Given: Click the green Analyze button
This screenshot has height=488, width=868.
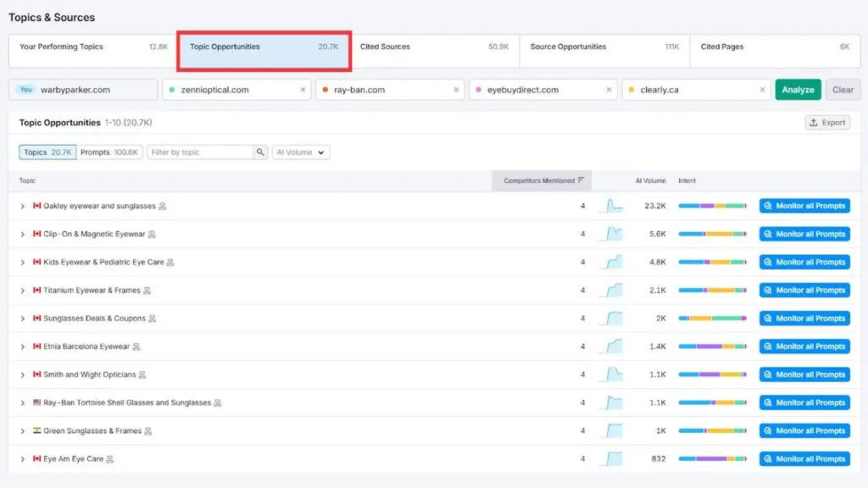Looking at the screenshot, I should pyautogui.click(x=798, y=90).
